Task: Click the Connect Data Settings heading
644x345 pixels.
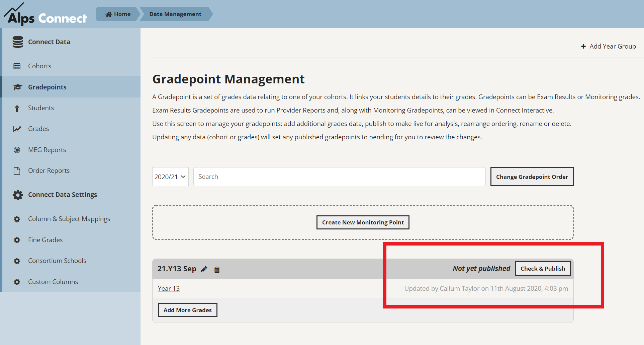Action: coord(63,195)
